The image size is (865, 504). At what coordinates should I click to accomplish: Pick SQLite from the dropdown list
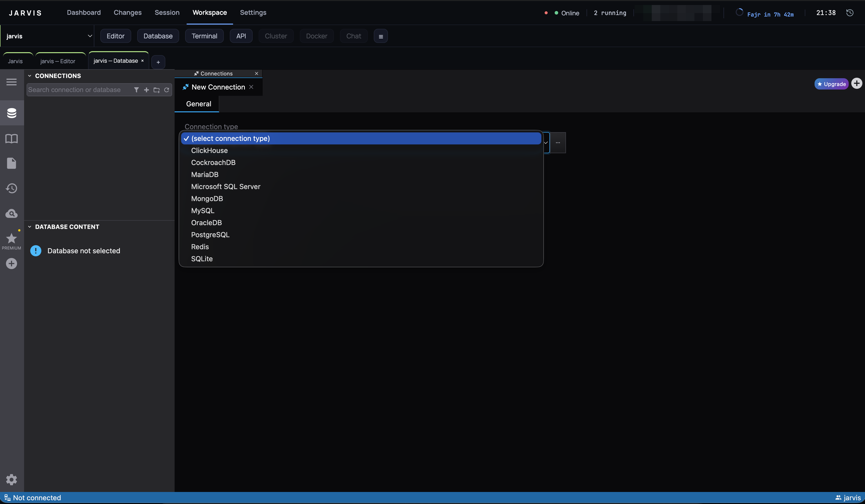[361, 259]
